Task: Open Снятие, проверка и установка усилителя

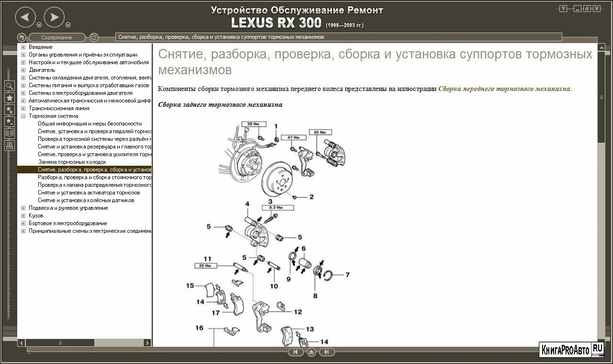Action: point(94,154)
